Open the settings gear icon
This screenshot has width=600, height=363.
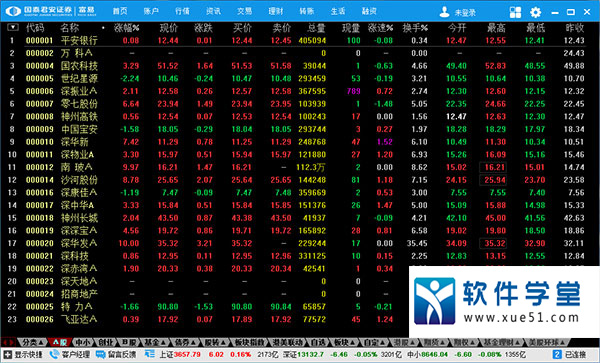coord(535,12)
